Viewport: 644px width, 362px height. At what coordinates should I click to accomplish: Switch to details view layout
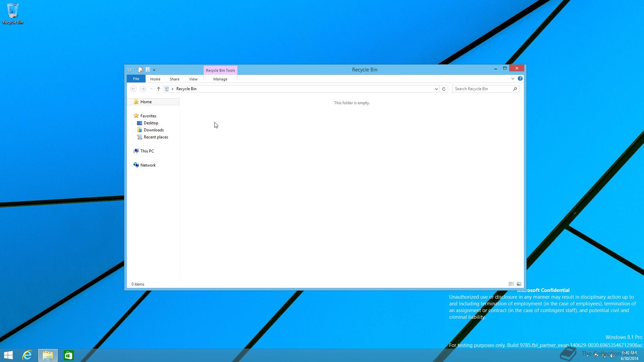pyautogui.click(x=511, y=284)
